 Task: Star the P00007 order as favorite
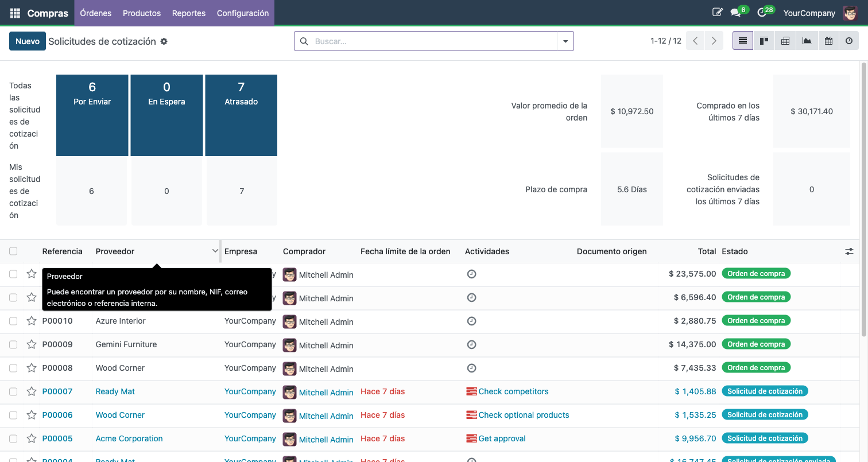coord(32,391)
